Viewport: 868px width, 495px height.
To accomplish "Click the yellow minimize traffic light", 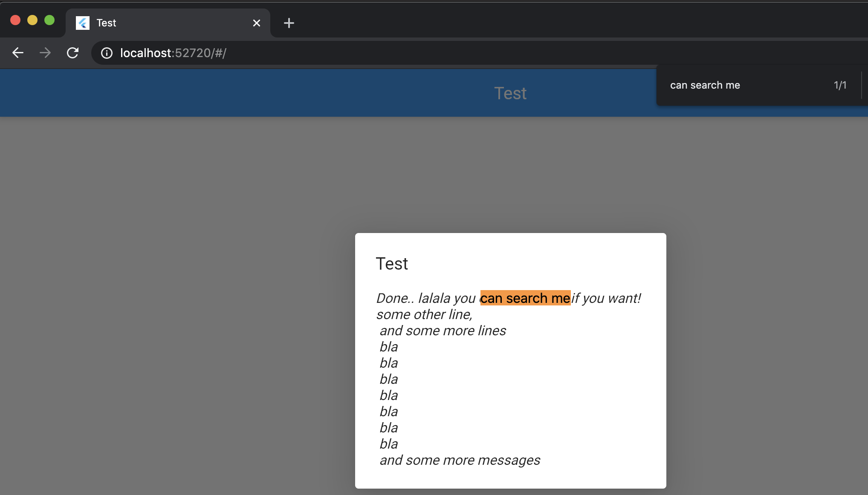I will click(32, 20).
